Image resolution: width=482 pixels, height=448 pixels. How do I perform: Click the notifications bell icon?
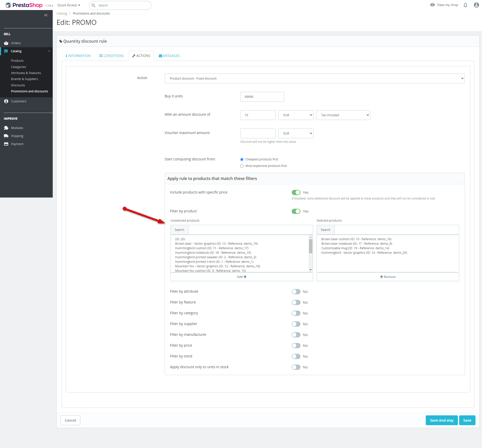click(465, 5)
